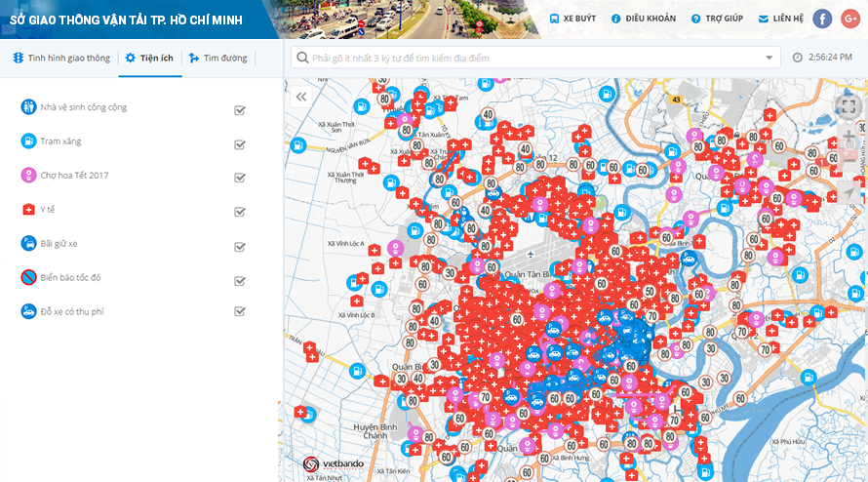Expand the search box dropdown arrow
868x482 pixels.
[x=769, y=58]
